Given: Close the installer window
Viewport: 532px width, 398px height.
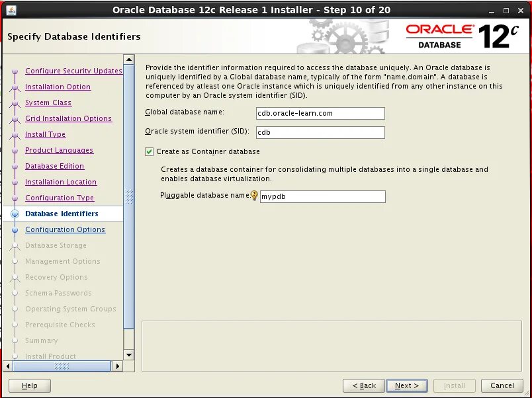Looking at the screenshot, I should (x=521, y=11).
